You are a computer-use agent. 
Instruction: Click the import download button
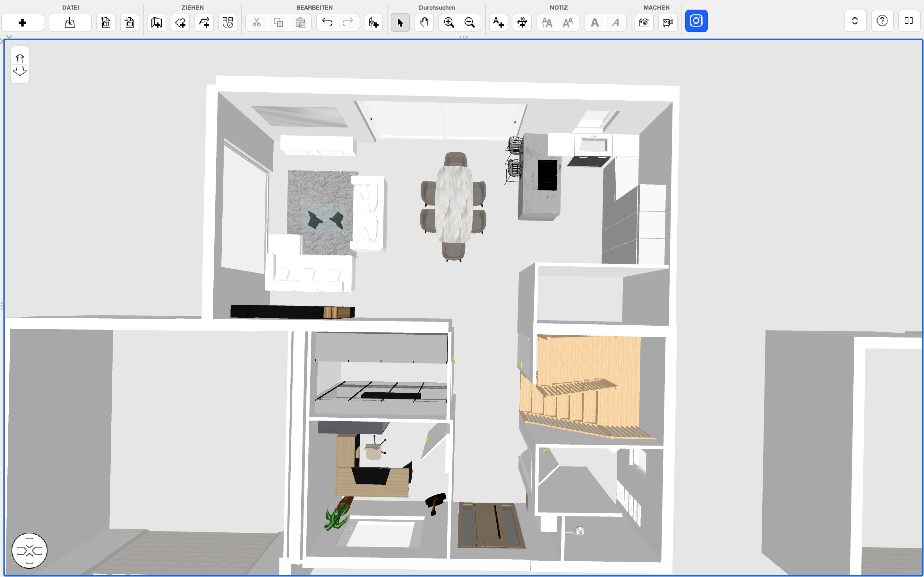click(70, 23)
